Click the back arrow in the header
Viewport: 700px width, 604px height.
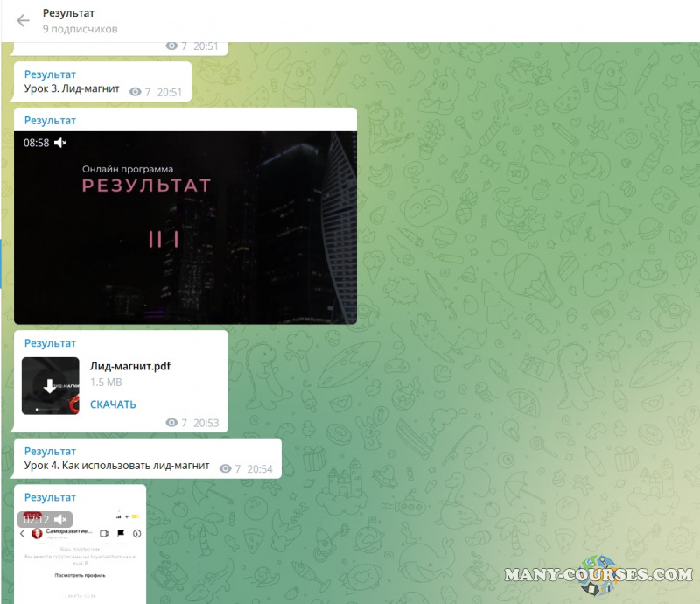click(24, 21)
